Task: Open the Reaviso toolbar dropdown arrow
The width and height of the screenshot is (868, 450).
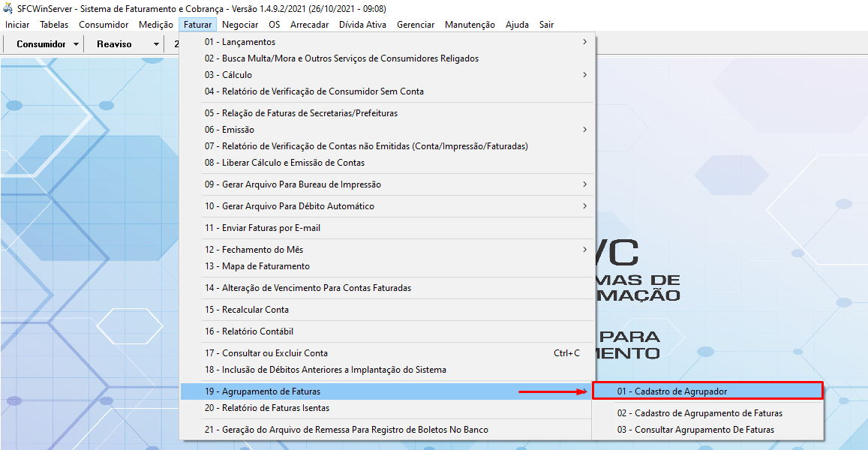Action: 156,44
